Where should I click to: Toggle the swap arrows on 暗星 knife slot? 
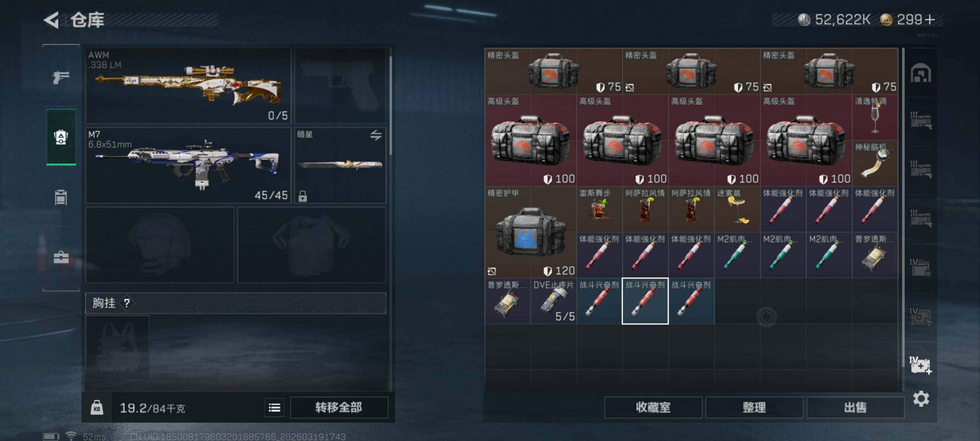click(376, 135)
